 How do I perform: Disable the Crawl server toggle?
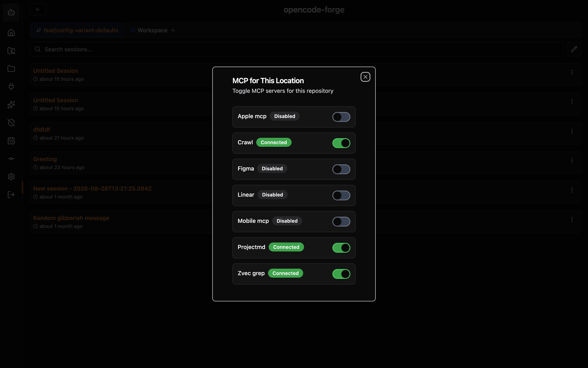coord(341,143)
